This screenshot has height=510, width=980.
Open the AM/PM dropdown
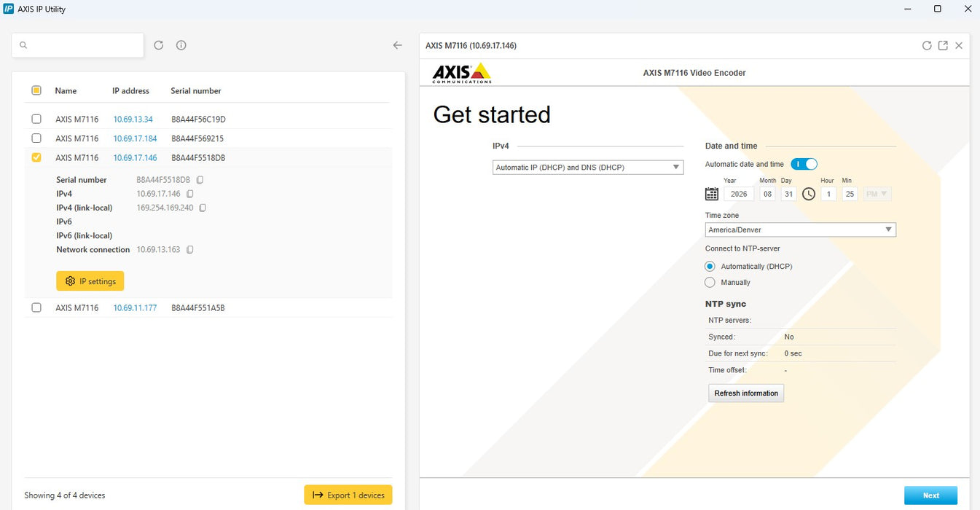click(x=877, y=194)
